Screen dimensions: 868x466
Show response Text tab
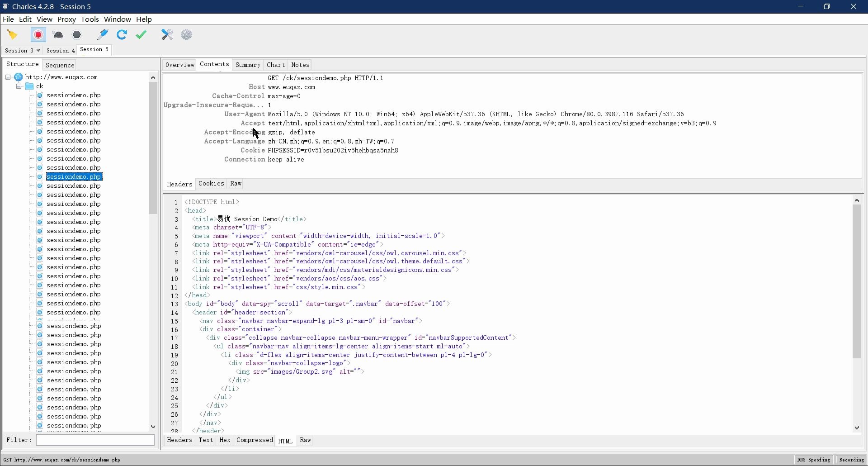206,440
